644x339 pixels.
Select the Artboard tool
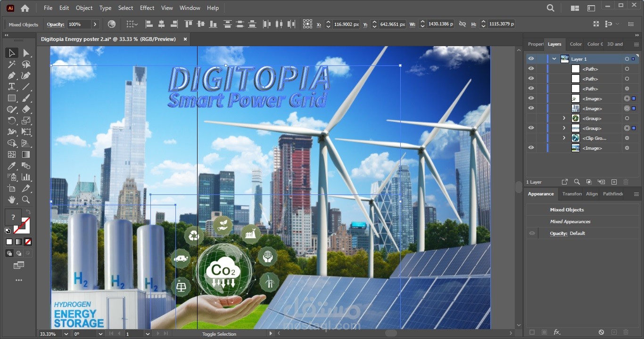(12, 189)
